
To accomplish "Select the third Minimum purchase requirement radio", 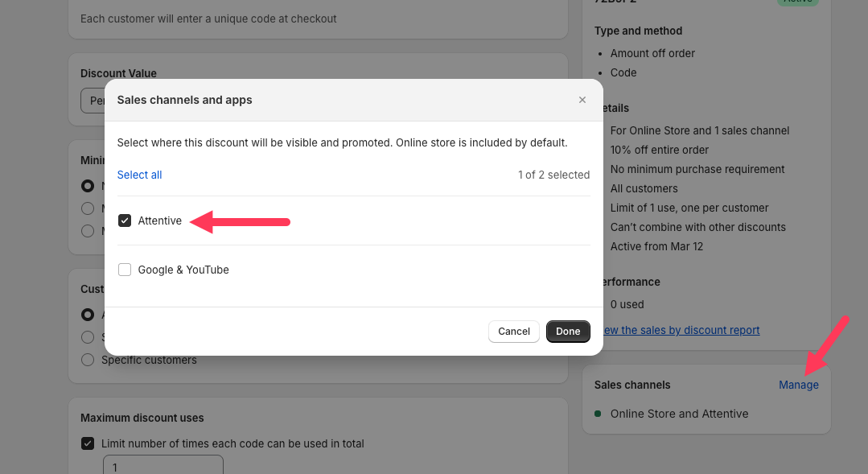I will [87, 230].
